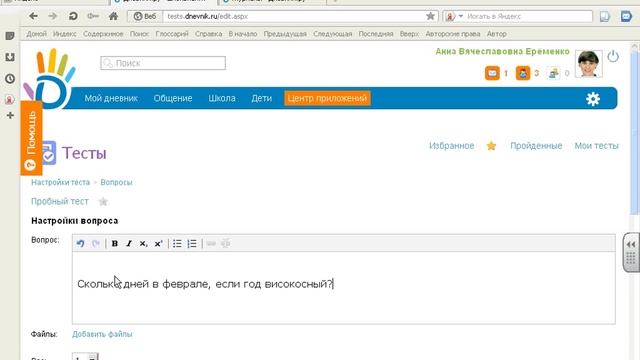Click the logout power icon
Screen dimensions: 640x360
click(x=613, y=56)
